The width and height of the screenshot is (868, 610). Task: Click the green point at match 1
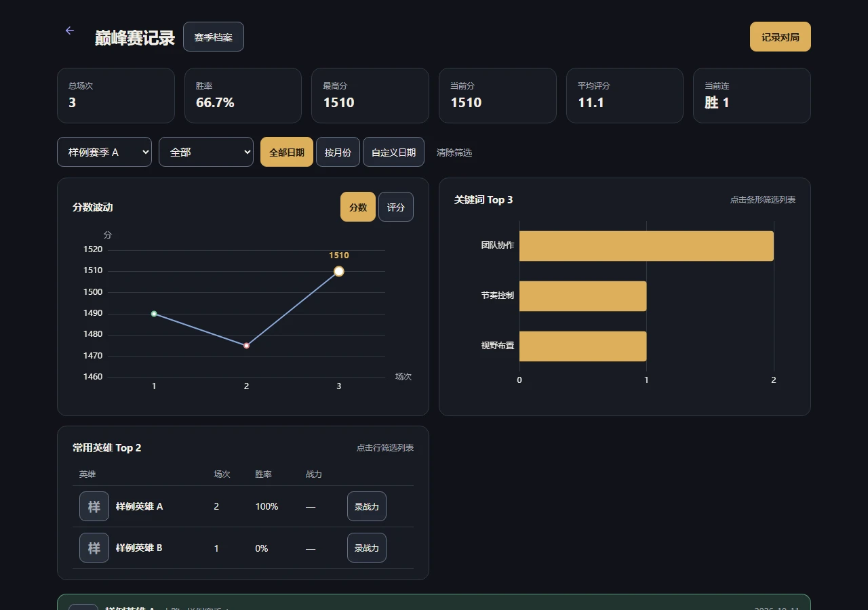(x=154, y=314)
